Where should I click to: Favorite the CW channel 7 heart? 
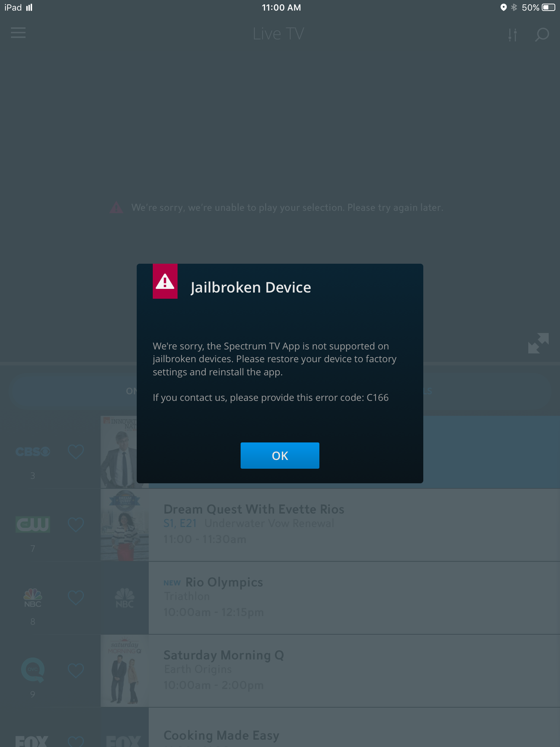[x=76, y=525]
